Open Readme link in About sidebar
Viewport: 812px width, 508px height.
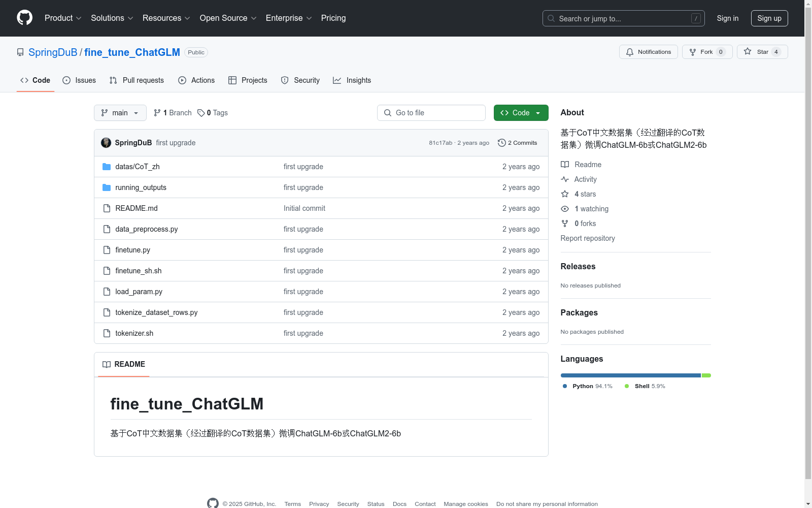(x=581, y=165)
